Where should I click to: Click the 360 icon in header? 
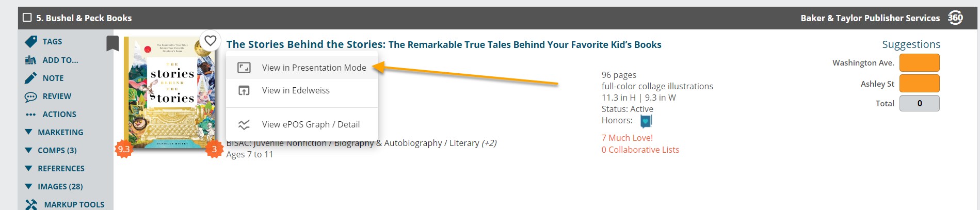[x=955, y=18]
